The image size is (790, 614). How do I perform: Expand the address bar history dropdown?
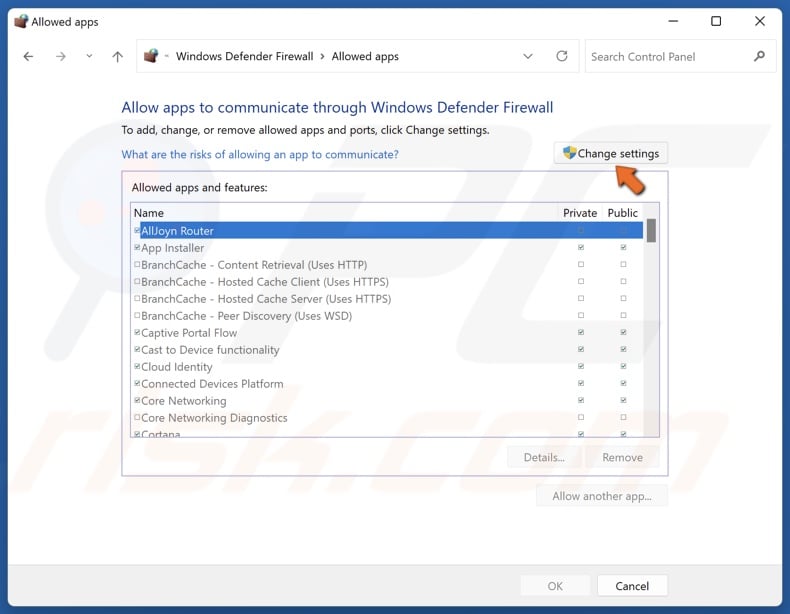pos(528,57)
